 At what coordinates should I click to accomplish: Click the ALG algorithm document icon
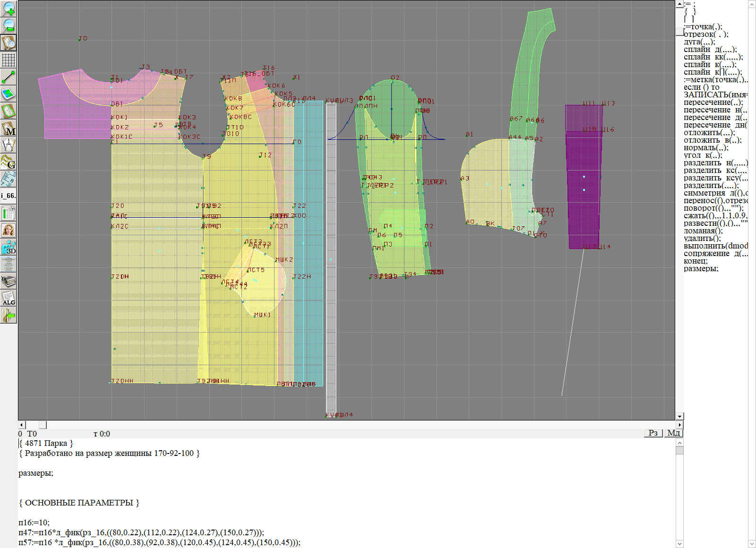[9, 298]
